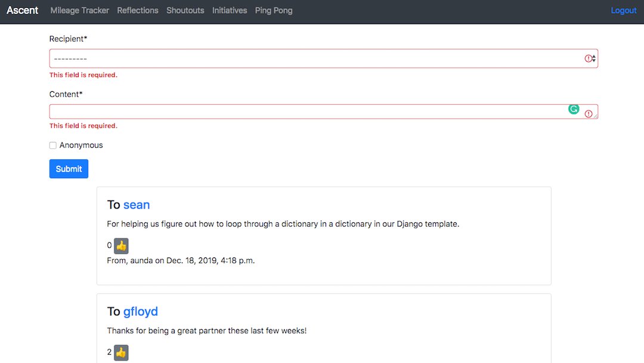
Task: Click the Ascent brand logo
Action: 22,10
